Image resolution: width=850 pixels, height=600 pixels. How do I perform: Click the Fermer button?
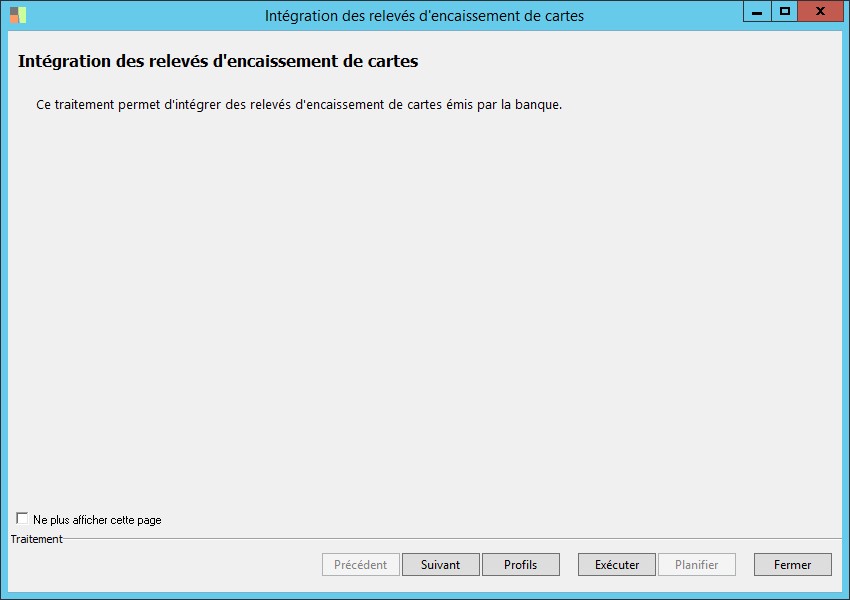pos(793,565)
